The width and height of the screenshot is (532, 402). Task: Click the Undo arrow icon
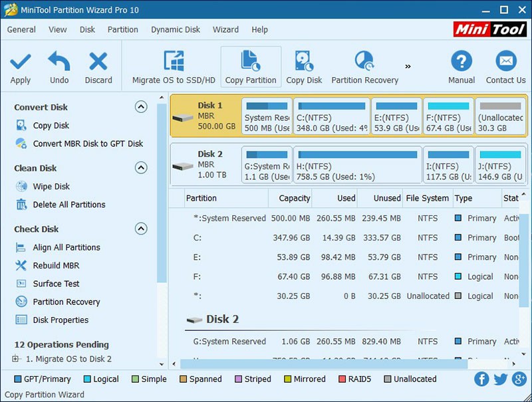59,60
